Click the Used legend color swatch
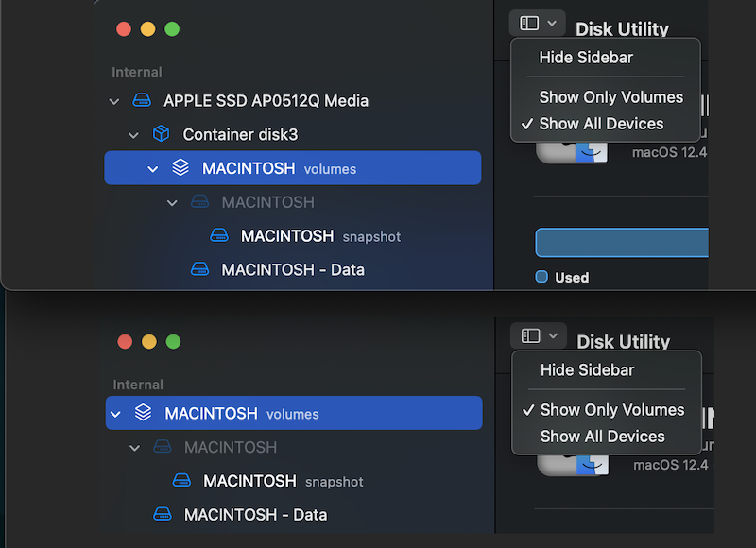 point(541,277)
